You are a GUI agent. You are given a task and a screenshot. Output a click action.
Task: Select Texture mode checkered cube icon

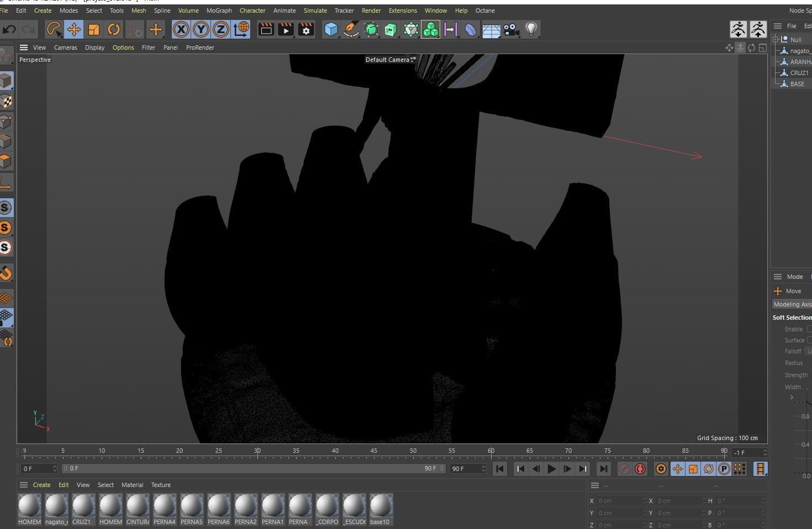click(6, 102)
